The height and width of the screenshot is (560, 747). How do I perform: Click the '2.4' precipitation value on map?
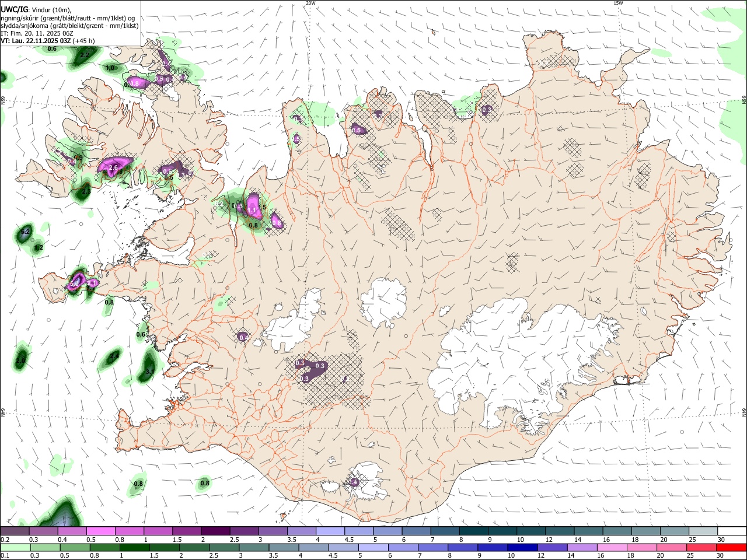point(114,355)
